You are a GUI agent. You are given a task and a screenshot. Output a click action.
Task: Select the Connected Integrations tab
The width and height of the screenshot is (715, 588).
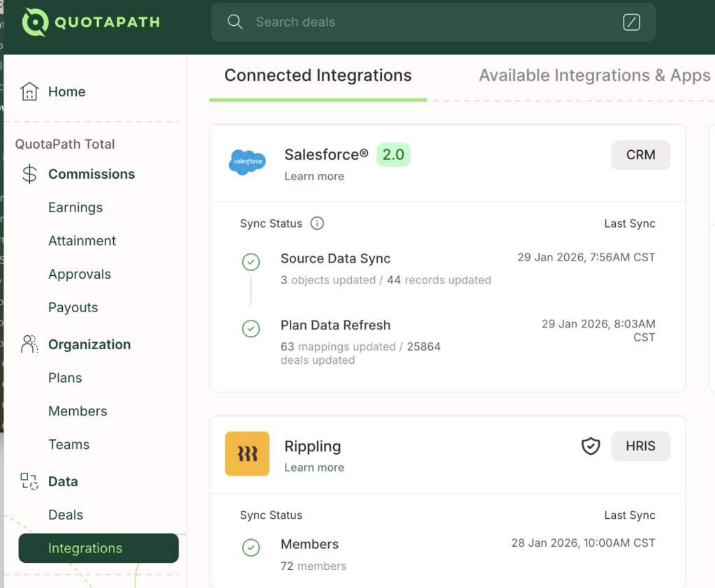[318, 75]
